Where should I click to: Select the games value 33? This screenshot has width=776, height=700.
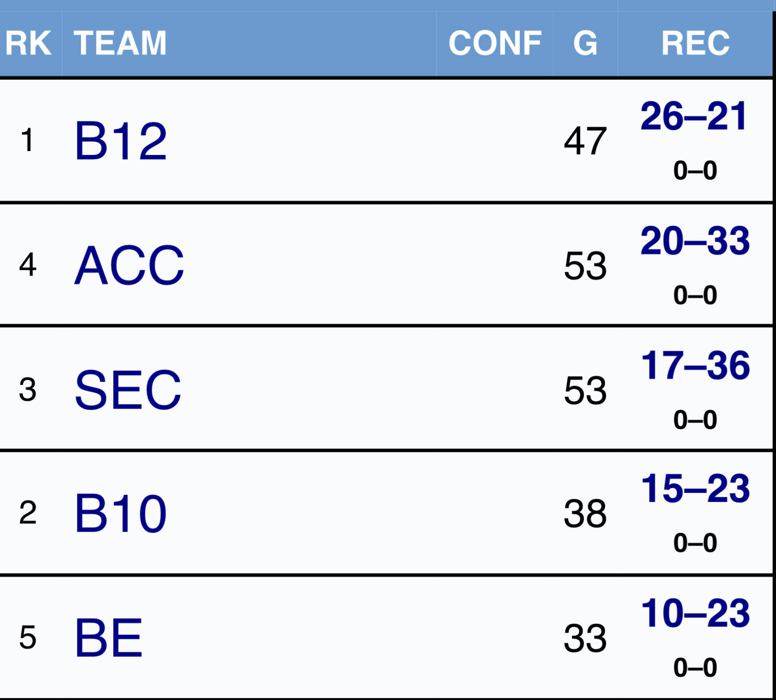point(585,638)
